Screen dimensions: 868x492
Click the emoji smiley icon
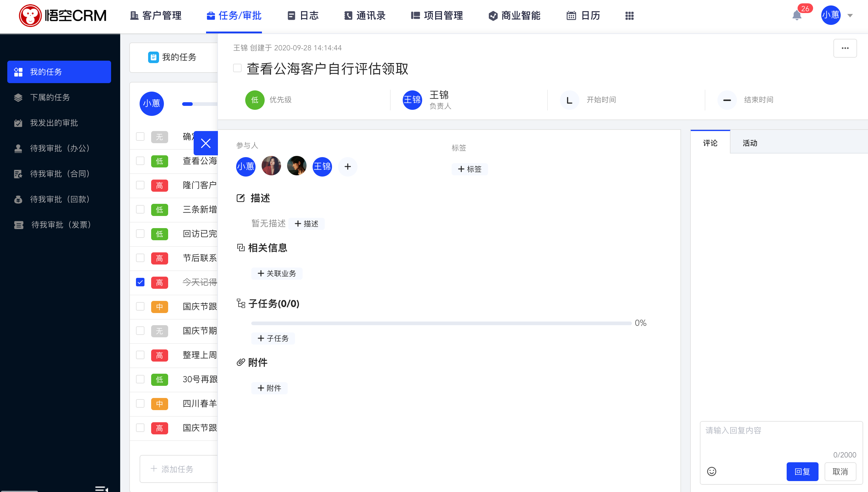click(x=711, y=471)
